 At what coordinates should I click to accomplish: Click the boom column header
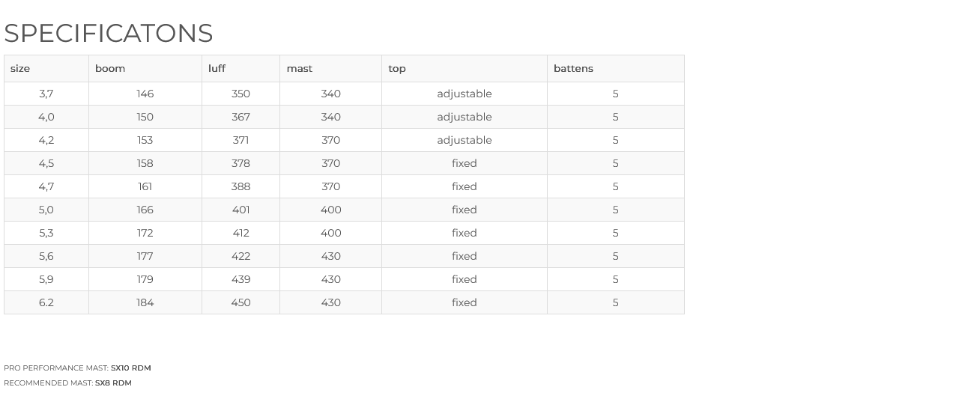(145, 68)
